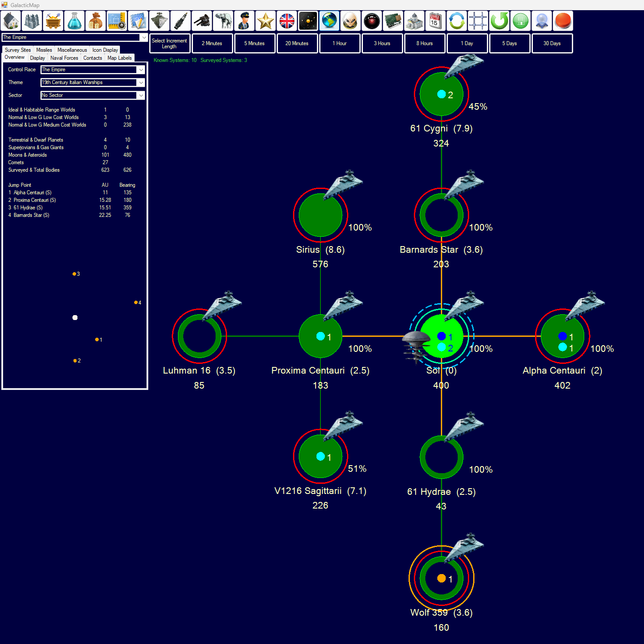Click the domed government building icon

point(414,21)
